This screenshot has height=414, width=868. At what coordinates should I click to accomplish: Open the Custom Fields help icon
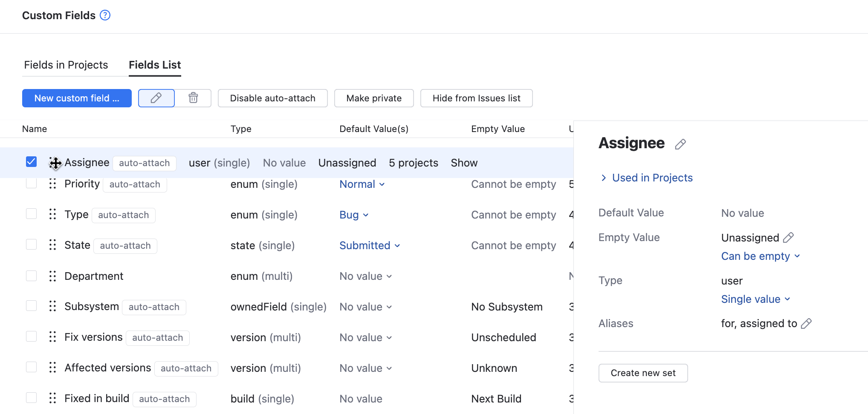(x=104, y=15)
